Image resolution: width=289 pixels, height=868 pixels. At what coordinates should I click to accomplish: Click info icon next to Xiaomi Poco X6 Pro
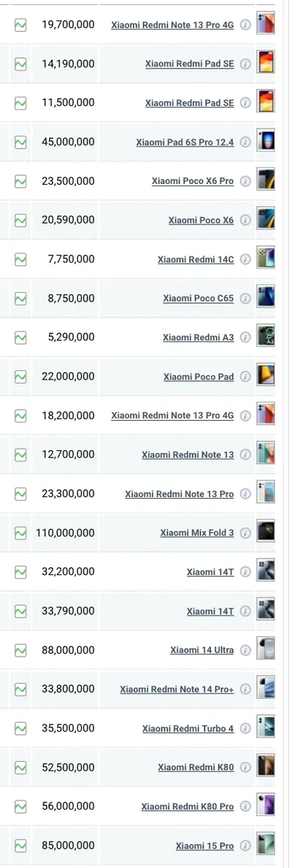[245, 181]
